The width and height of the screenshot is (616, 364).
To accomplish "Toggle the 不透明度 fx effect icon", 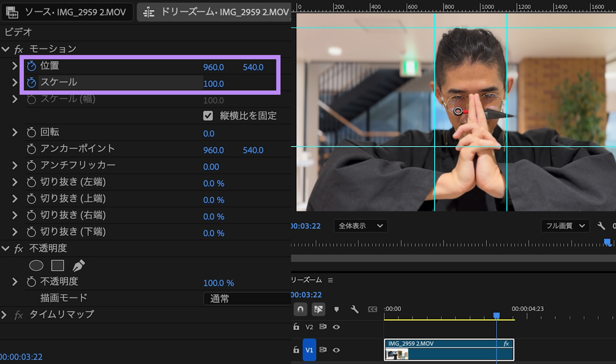I will [19, 249].
